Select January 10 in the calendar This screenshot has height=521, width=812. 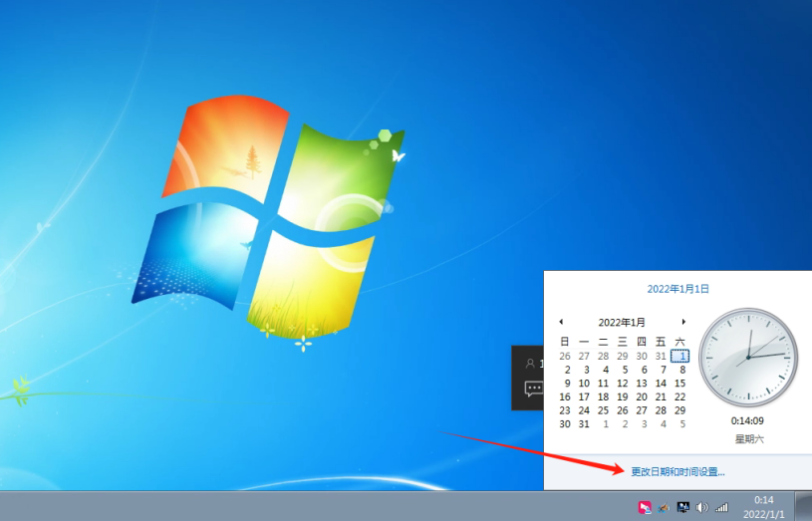584,384
